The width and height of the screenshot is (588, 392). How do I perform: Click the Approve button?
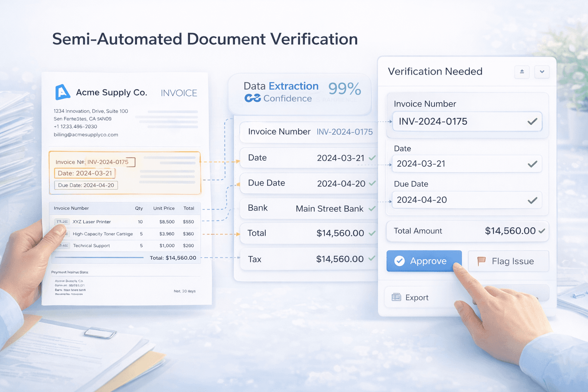[424, 261]
